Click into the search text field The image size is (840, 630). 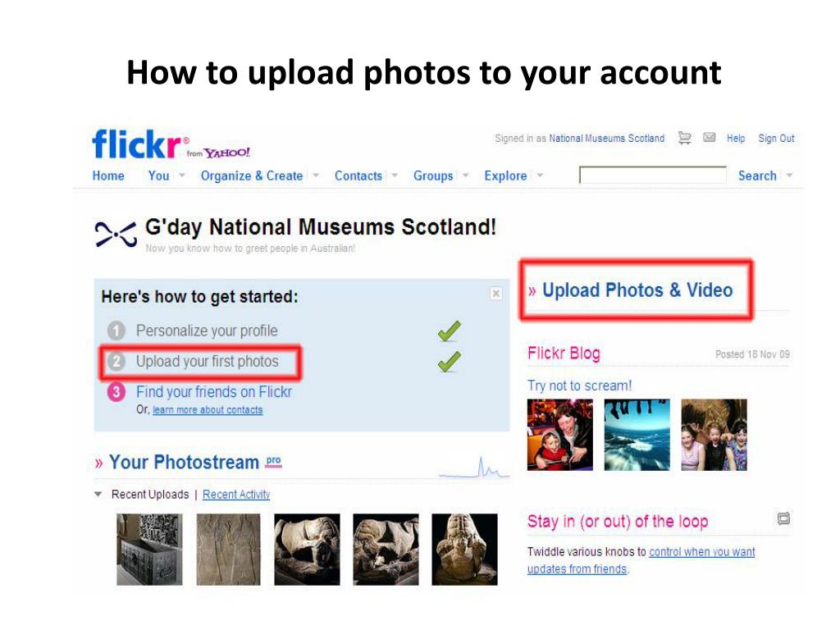(x=652, y=176)
